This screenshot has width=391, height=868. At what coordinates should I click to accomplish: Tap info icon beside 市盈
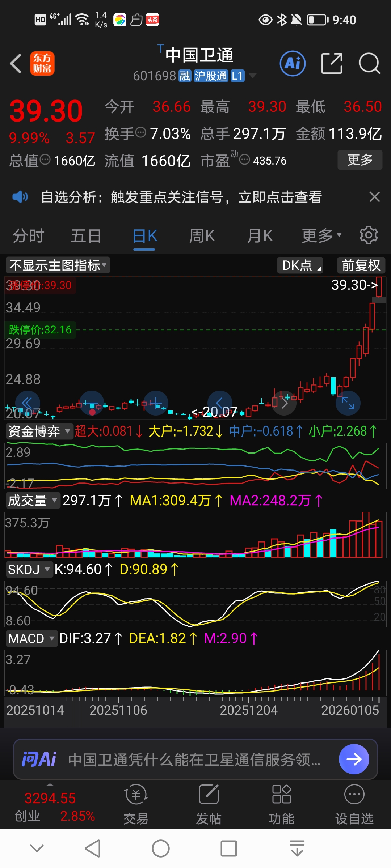(x=245, y=159)
